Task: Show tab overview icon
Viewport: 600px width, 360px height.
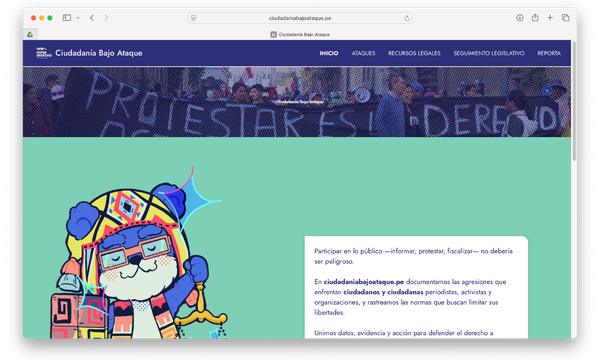Action: [x=566, y=18]
